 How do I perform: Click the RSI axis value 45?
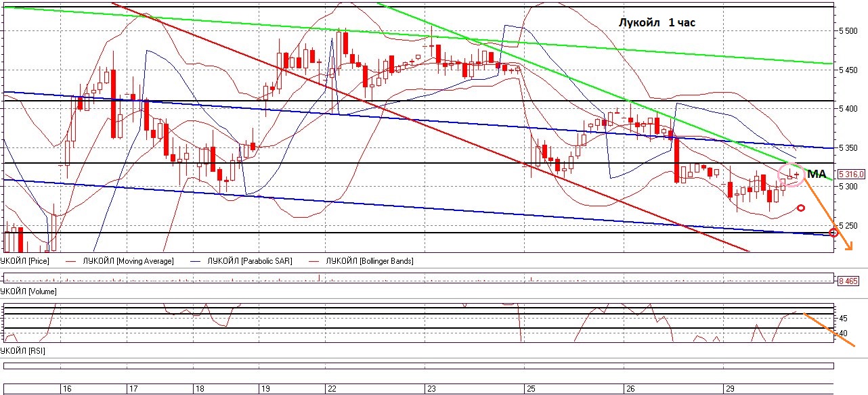coord(844,318)
